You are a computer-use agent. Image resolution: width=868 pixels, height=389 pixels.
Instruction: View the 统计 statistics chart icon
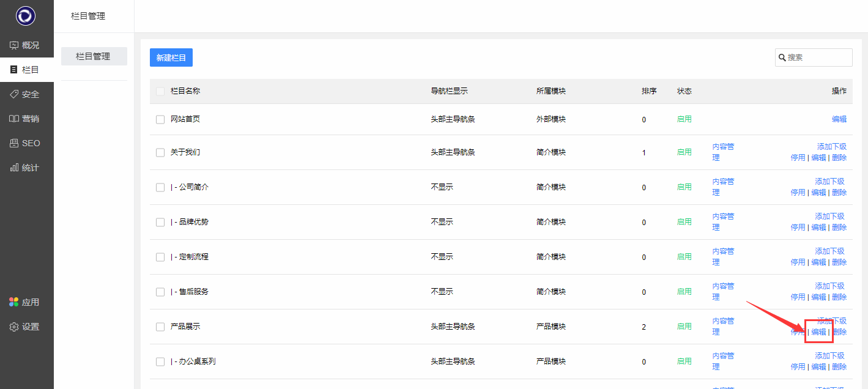(x=14, y=168)
